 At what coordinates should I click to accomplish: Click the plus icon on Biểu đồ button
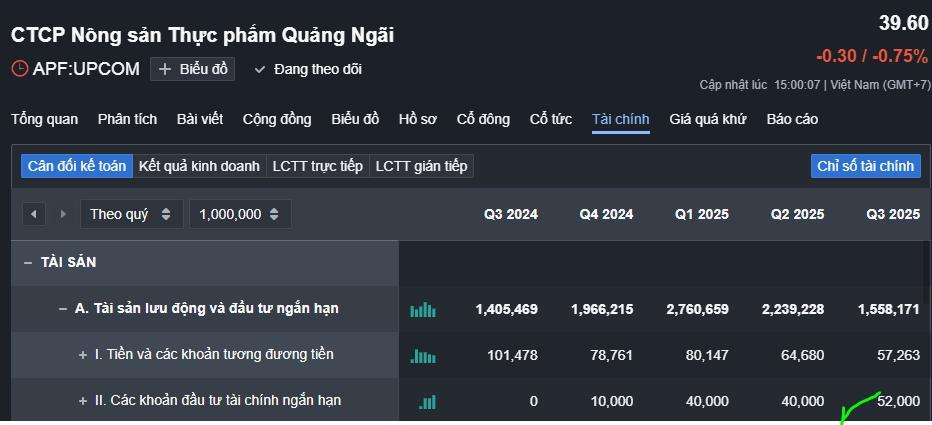pos(165,69)
